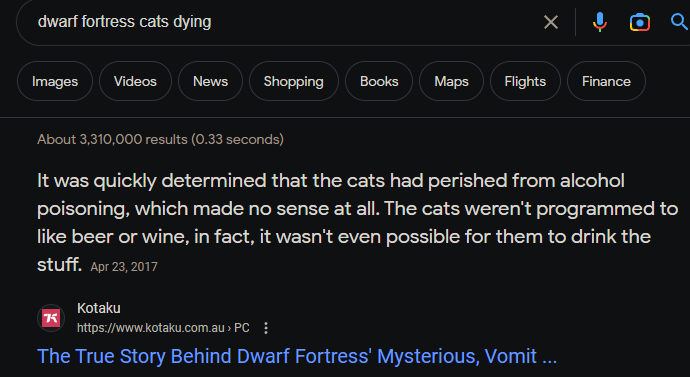This screenshot has height=377, width=690.
Task: Choose the Finance filter chip
Action: [606, 81]
